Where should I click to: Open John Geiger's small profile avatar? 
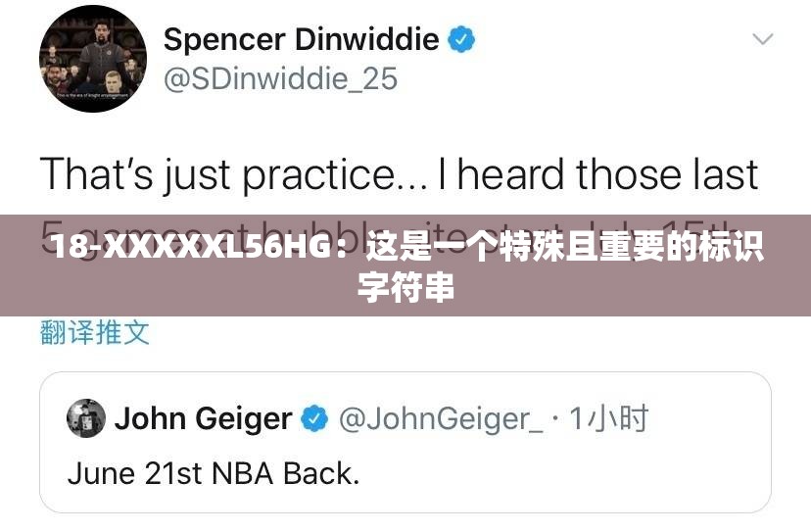pos(86,418)
